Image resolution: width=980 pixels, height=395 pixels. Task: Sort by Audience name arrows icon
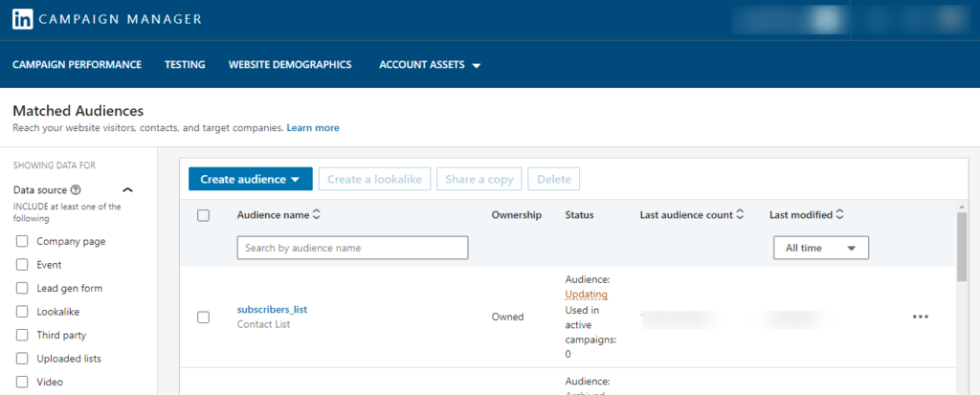tap(316, 215)
